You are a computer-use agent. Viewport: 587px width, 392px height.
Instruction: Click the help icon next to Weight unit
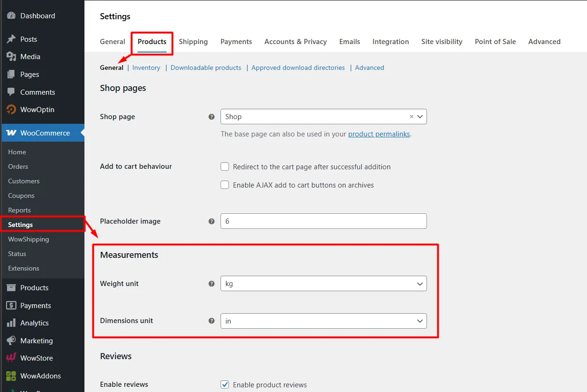(x=212, y=284)
